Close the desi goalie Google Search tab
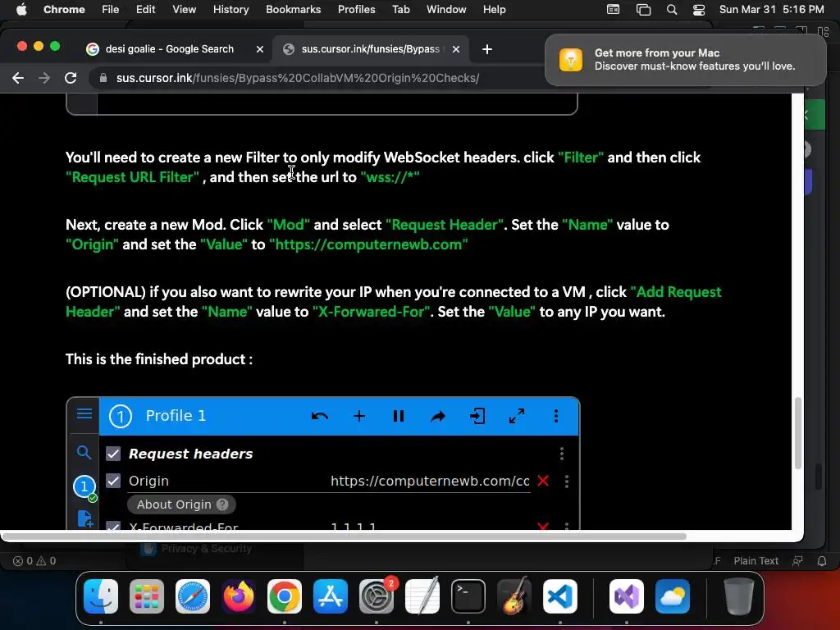Viewport: 840px width, 630px height. (x=260, y=49)
